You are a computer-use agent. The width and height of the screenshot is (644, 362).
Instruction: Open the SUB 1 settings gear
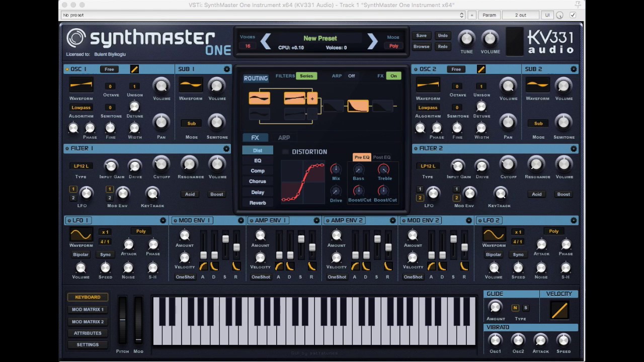(x=226, y=69)
